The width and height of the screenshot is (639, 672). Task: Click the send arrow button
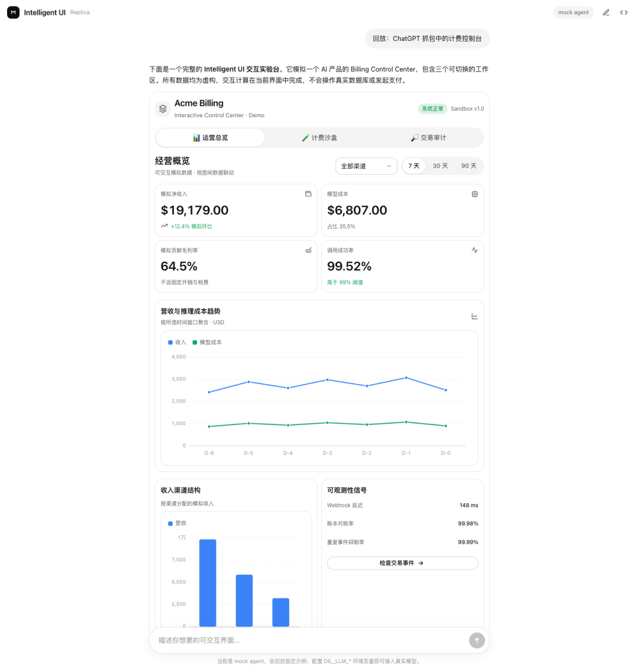(477, 640)
